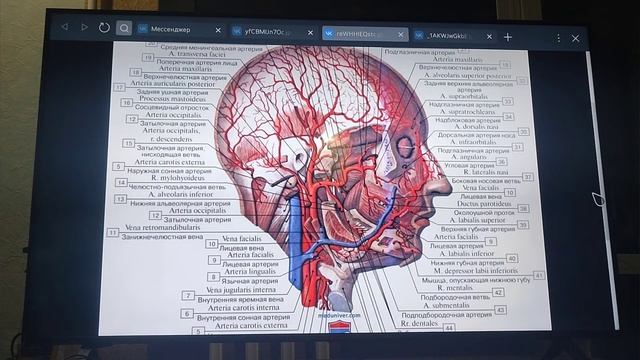The height and width of the screenshot is (360, 640).
Task: Click the text Подподбородочная артерия
Action: click(x=447, y=315)
